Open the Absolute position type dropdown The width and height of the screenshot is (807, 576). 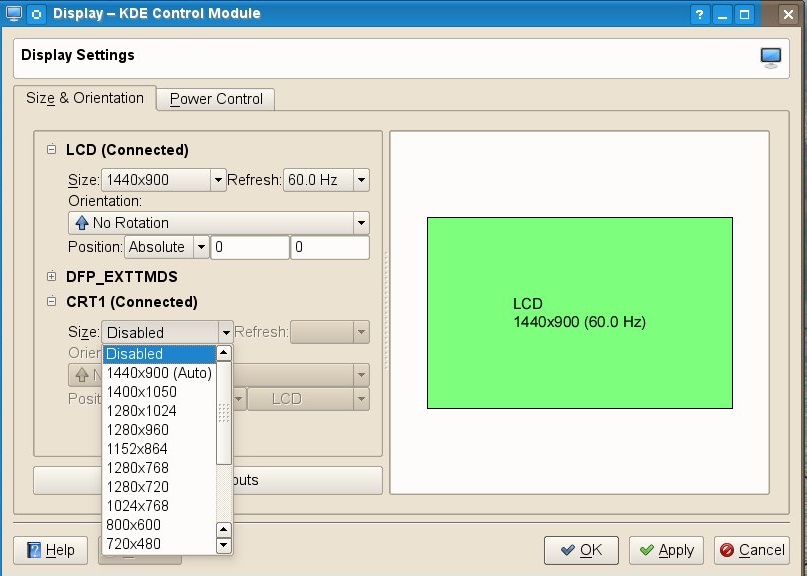pos(166,247)
